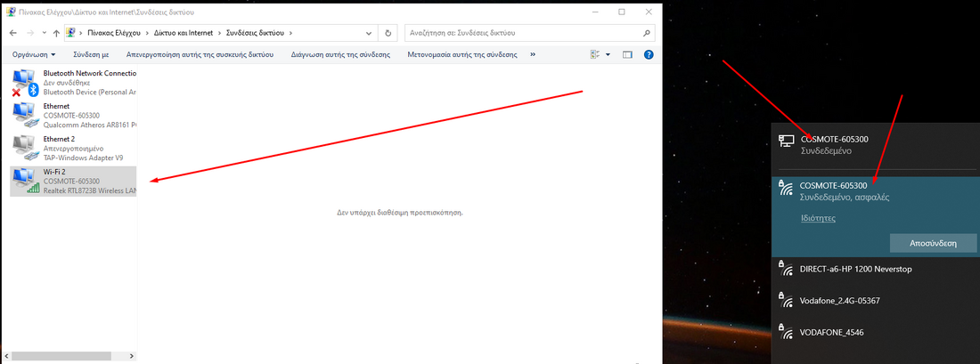This screenshot has width=980, height=364.
Task: Click the blue Help question mark icon
Action: [649, 54]
